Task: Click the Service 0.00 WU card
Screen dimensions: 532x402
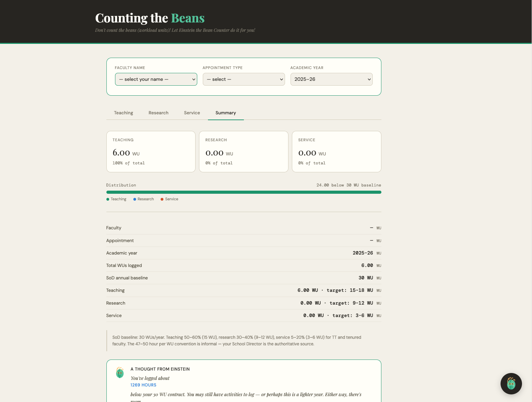Action: coord(337,152)
